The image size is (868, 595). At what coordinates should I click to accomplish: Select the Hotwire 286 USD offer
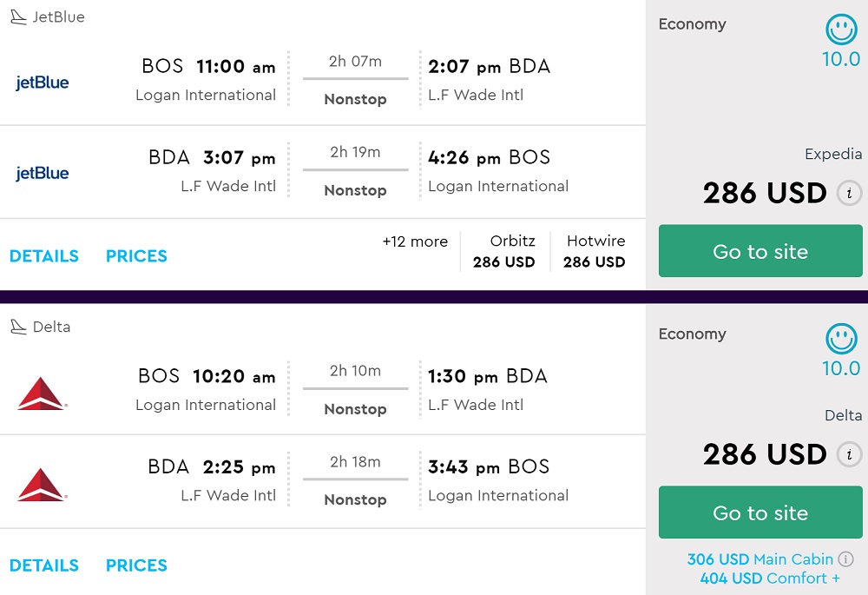click(595, 252)
